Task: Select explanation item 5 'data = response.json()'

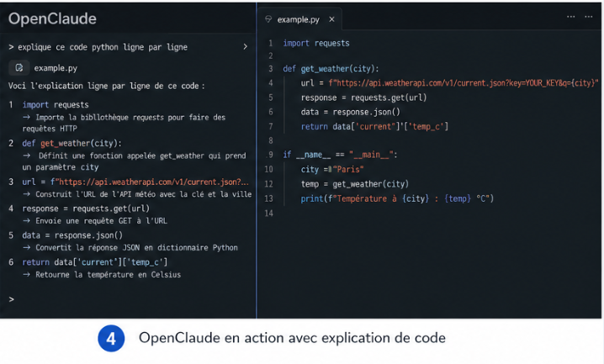Action: [72, 235]
